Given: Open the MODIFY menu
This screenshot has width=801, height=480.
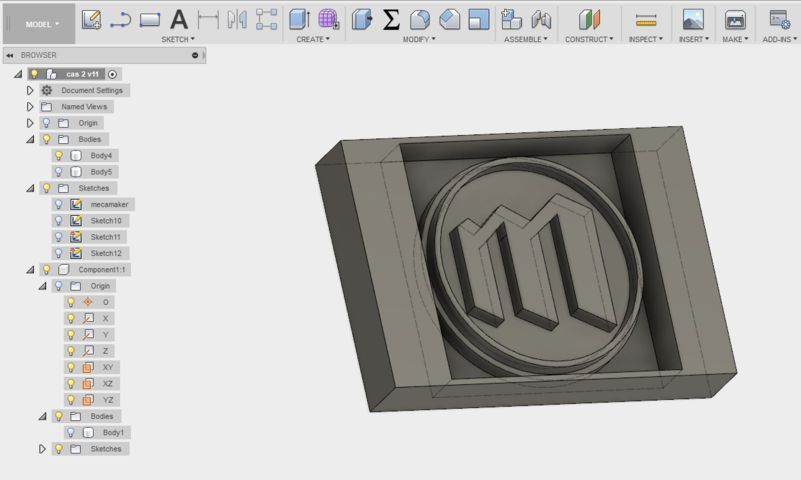Looking at the screenshot, I should coord(419,39).
